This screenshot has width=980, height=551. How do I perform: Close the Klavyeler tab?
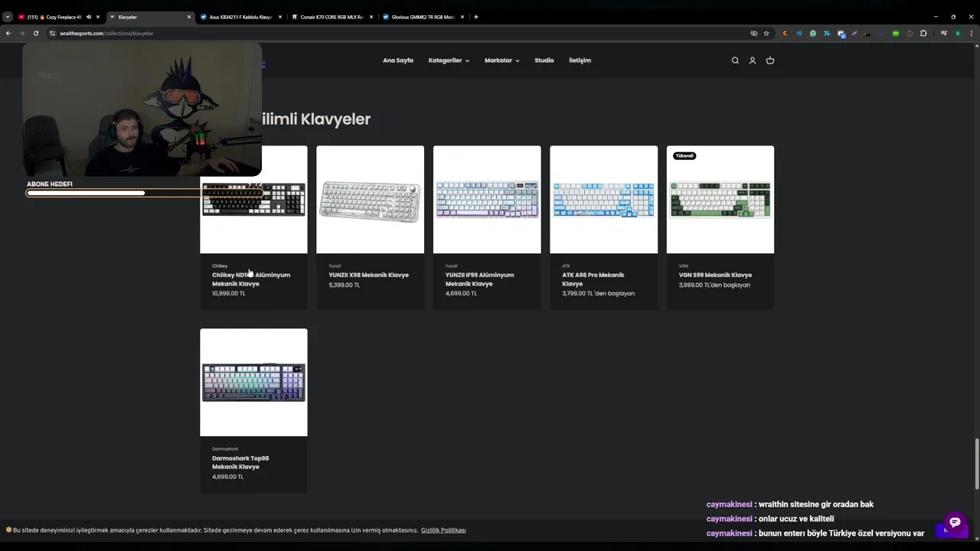click(189, 17)
